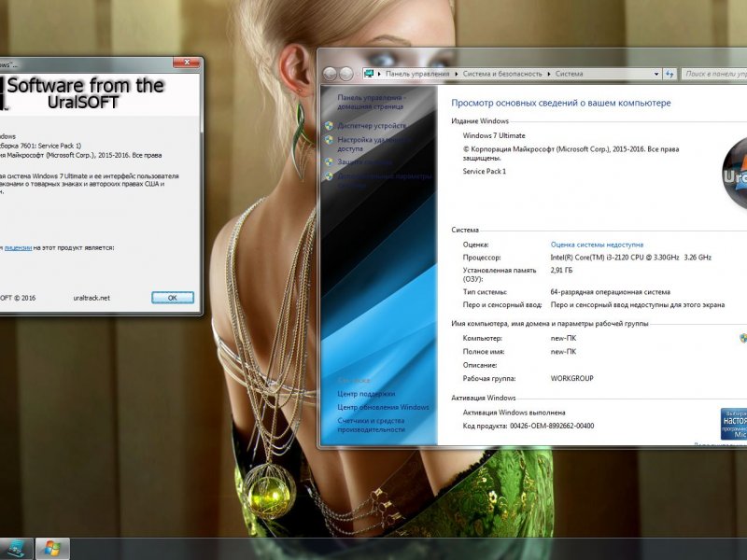Refresh the System window address bar
Image resolution: width=747 pixels, height=560 pixels.
click(x=669, y=74)
